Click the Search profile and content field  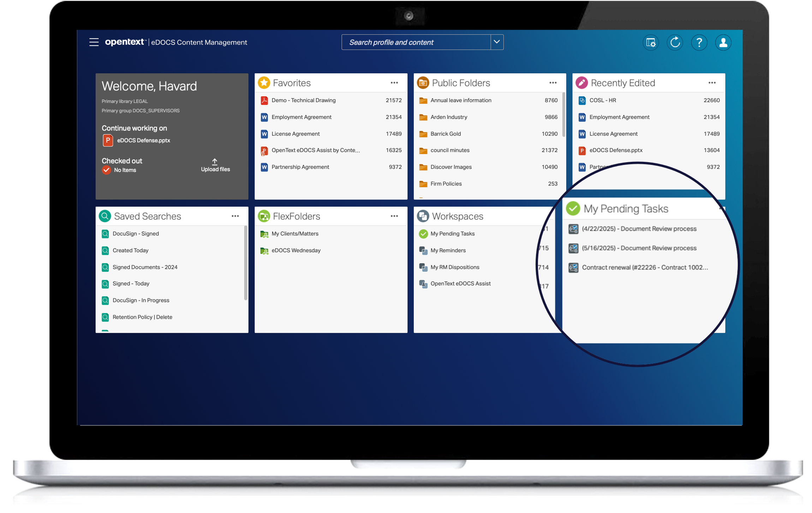(x=416, y=42)
